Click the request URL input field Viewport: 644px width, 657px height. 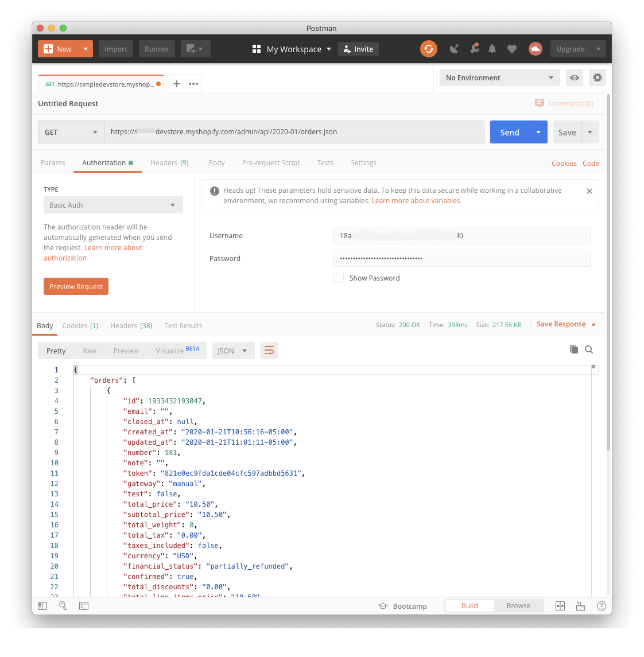(x=294, y=133)
